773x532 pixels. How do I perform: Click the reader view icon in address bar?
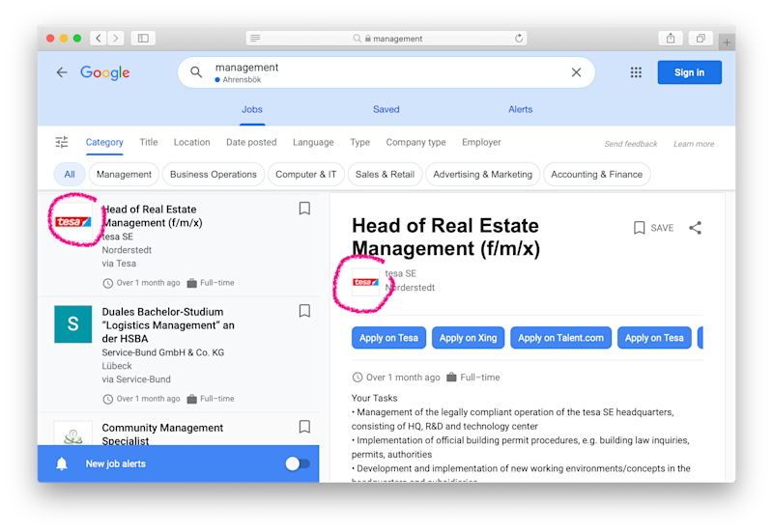click(x=255, y=39)
